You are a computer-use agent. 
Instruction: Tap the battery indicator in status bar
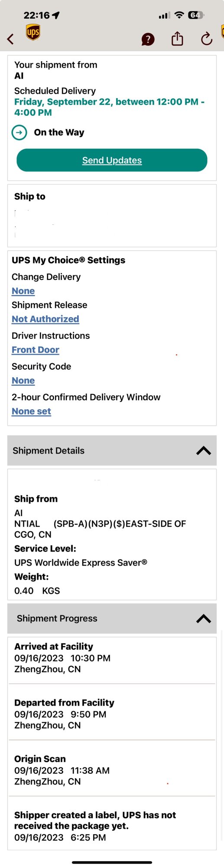[x=196, y=15]
